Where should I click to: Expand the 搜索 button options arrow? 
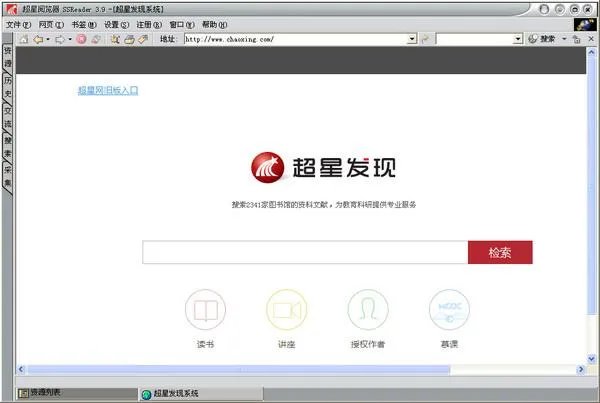pyautogui.click(x=564, y=39)
